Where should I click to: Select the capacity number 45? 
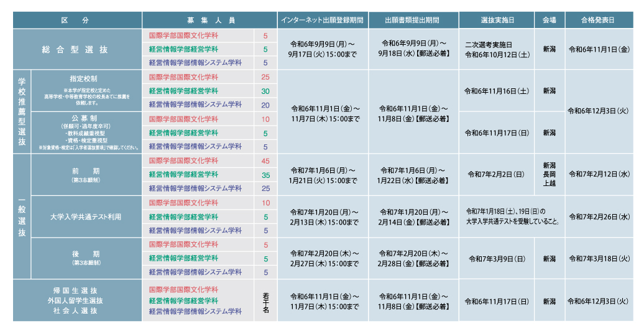coord(265,161)
